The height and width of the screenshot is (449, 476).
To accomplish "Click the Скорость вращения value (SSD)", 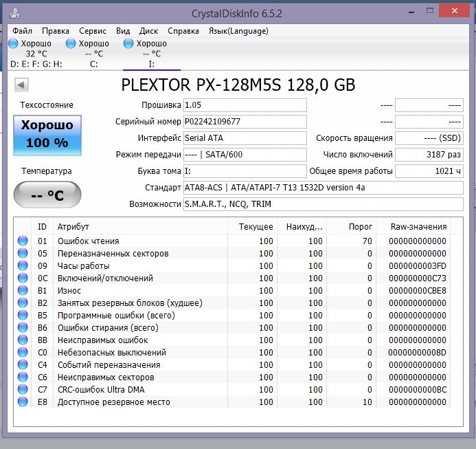I will pyautogui.click(x=429, y=138).
